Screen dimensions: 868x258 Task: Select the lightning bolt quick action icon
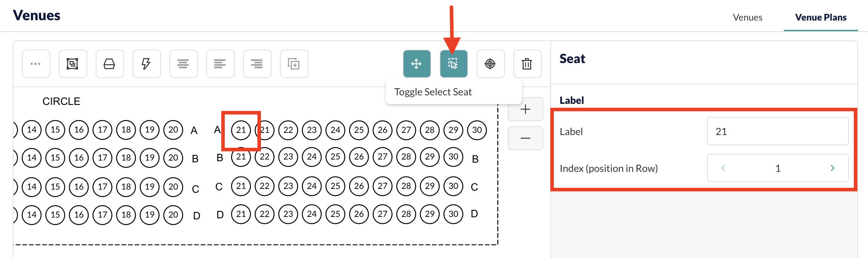point(146,64)
